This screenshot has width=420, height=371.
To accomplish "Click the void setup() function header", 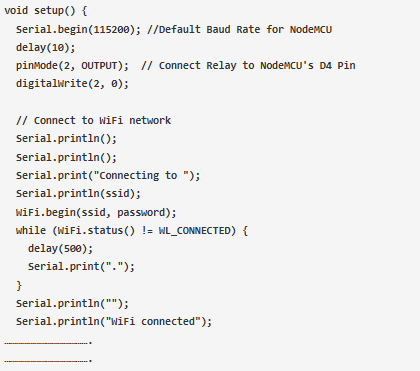I will pos(46,11).
